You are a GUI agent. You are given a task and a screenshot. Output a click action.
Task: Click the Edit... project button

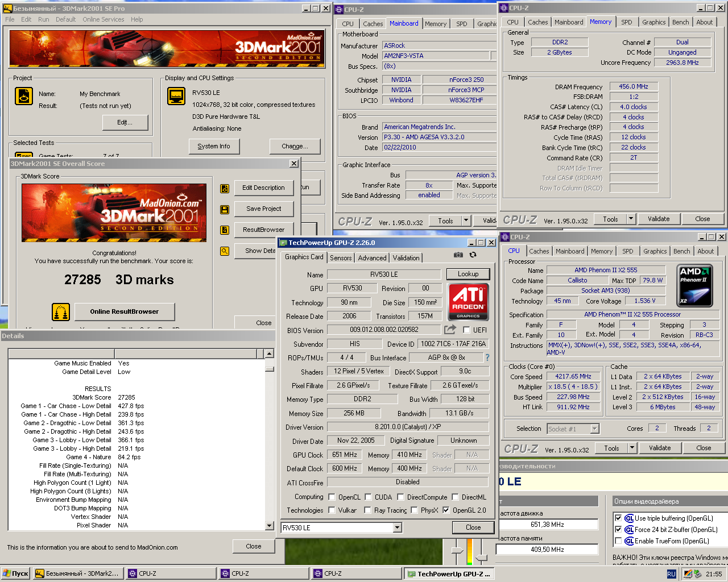pos(125,122)
